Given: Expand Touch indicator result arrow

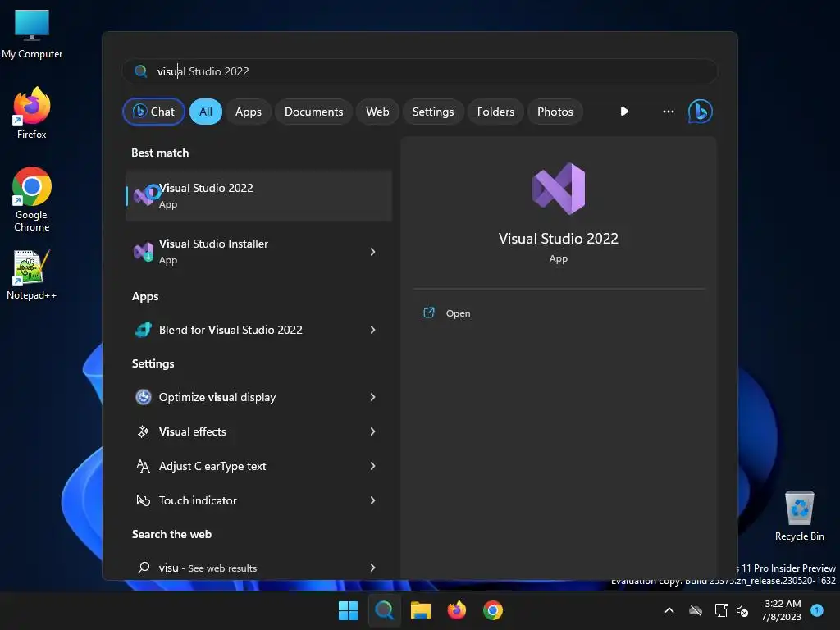Looking at the screenshot, I should 373,500.
